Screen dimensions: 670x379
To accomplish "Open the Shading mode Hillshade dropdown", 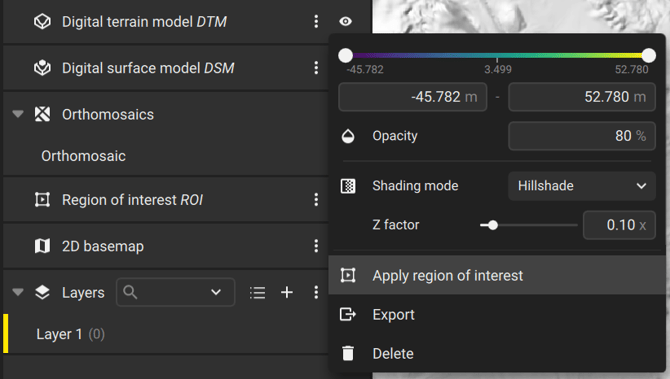I will point(582,186).
